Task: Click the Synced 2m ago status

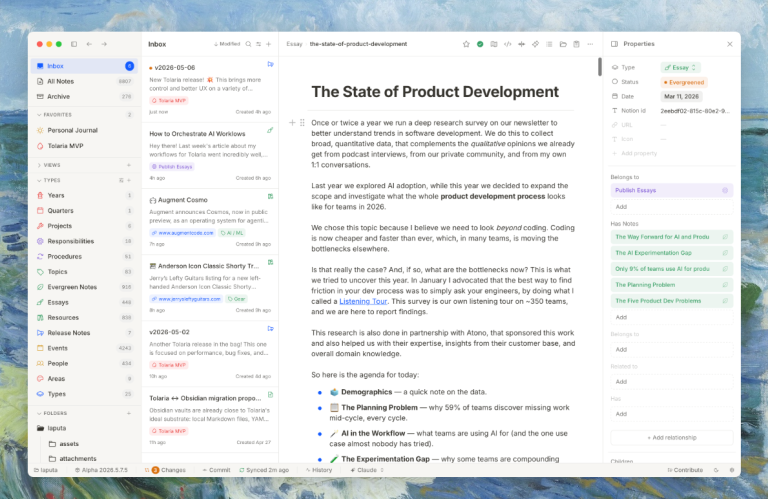Action: tap(264, 470)
